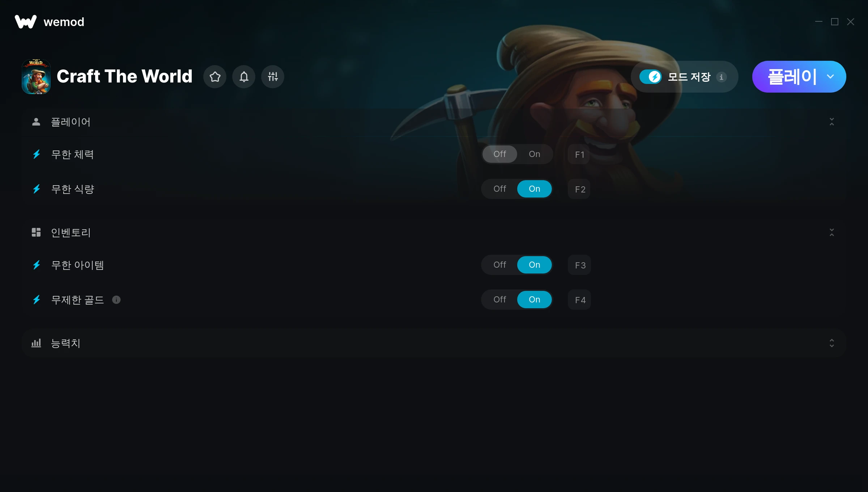Show info for 무제한 골드 cheat
868x492 pixels.
point(116,300)
